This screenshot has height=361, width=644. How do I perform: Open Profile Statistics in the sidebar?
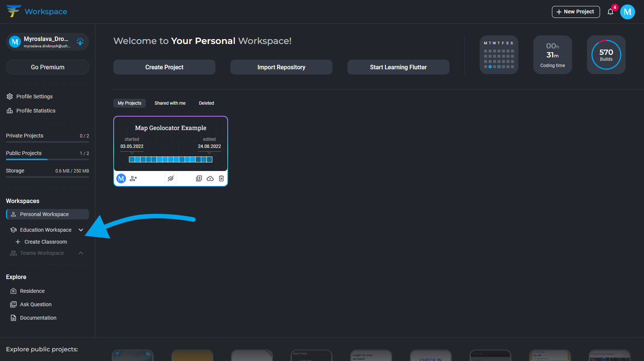click(x=36, y=111)
